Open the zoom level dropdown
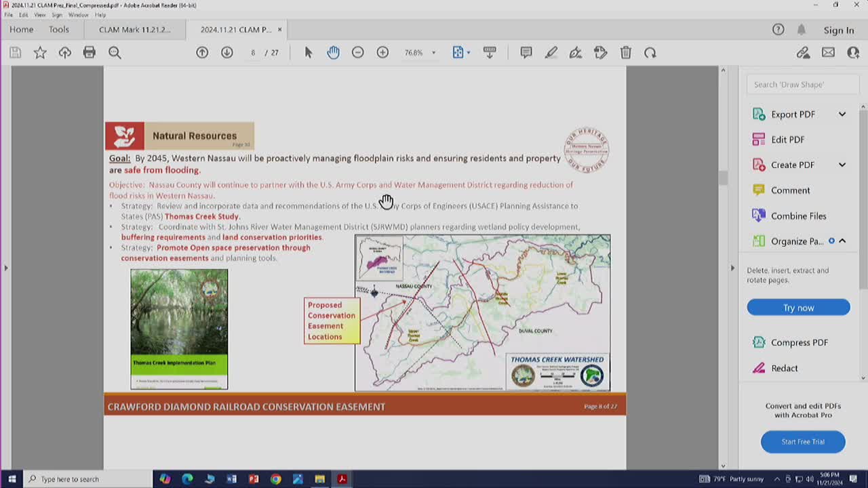The width and height of the screenshot is (868, 488). 433,53
